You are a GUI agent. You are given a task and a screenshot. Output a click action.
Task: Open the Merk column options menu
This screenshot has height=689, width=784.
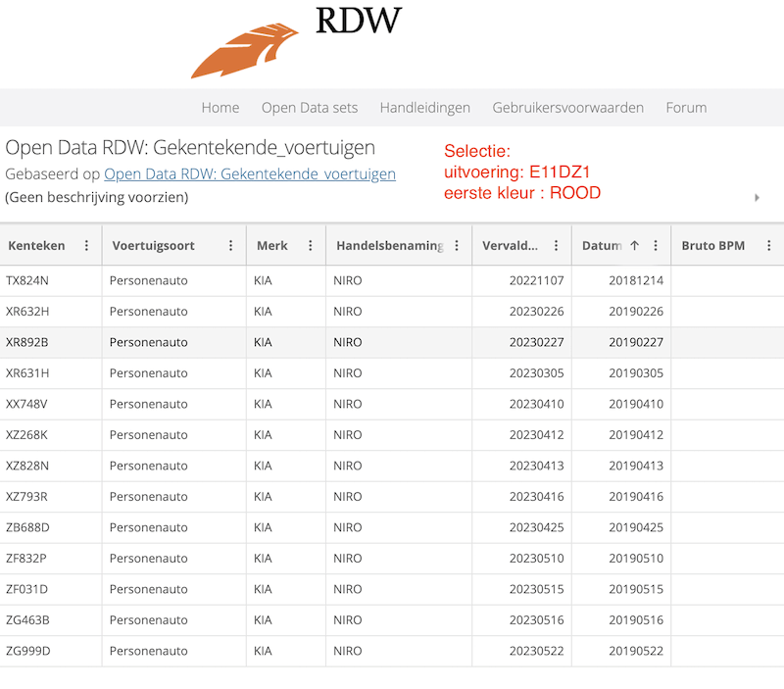click(x=310, y=245)
